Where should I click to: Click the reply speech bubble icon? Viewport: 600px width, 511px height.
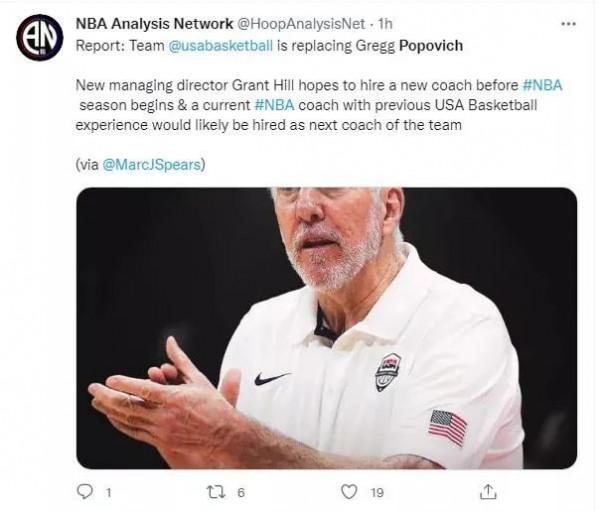click(x=84, y=491)
